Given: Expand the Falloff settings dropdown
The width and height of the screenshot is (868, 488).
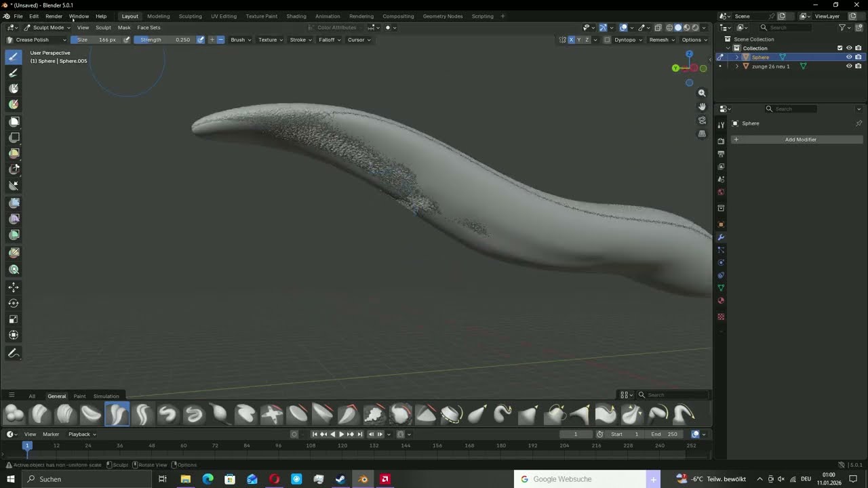Looking at the screenshot, I should 330,40.
